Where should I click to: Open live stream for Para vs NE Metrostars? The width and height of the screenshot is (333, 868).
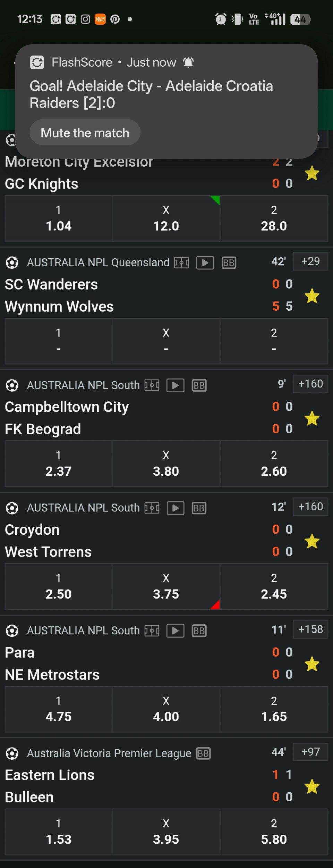click(x=176, y=631)
